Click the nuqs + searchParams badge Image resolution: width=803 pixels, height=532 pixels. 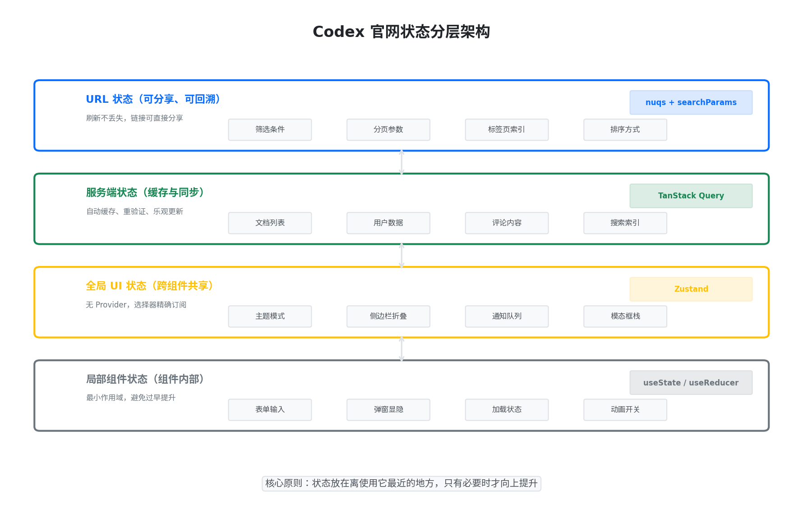click(x=691, y=102)
